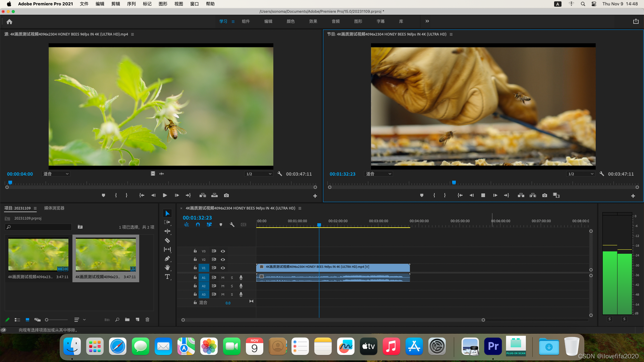Open the 序列 menu in menu bar

pos(131,4)
